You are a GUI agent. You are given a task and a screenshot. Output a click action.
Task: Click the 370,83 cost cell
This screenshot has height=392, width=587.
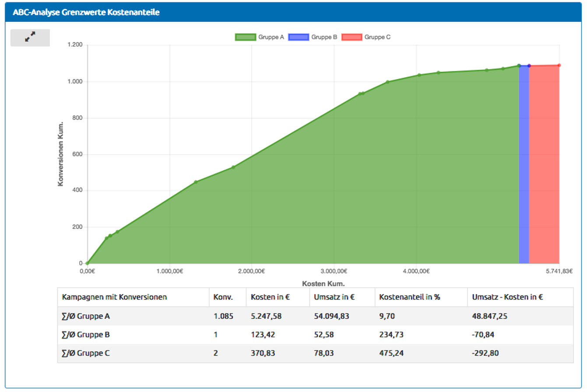(262, 353)
